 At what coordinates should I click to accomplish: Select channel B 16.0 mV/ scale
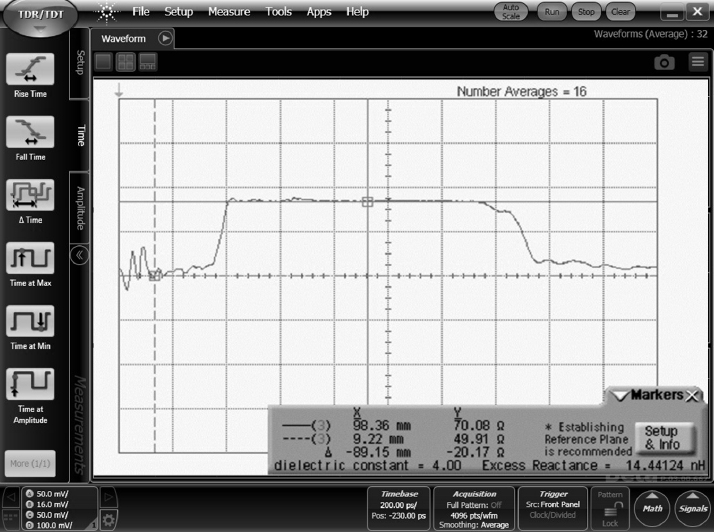[48, 505]
